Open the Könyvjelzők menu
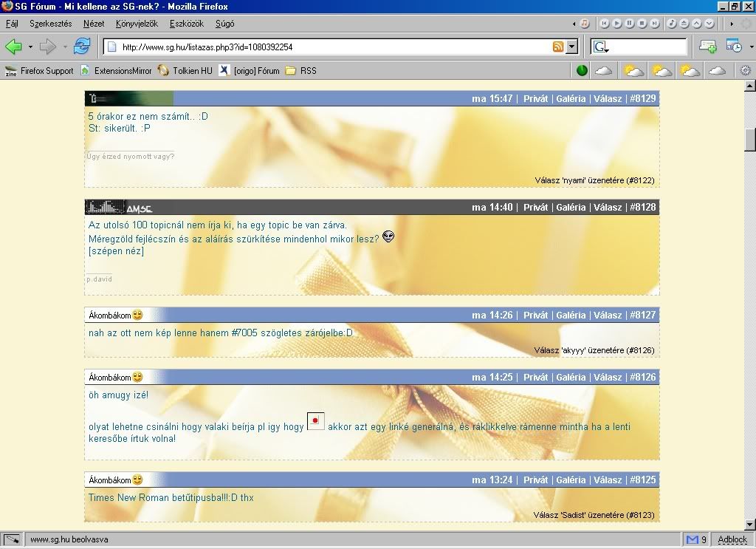This screenshot has width=756, height=549. point(137,24)
